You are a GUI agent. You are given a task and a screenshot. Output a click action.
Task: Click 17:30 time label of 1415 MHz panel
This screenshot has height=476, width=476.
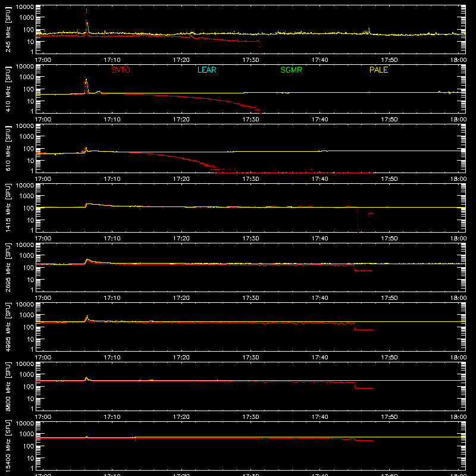(x=250, y=239)
